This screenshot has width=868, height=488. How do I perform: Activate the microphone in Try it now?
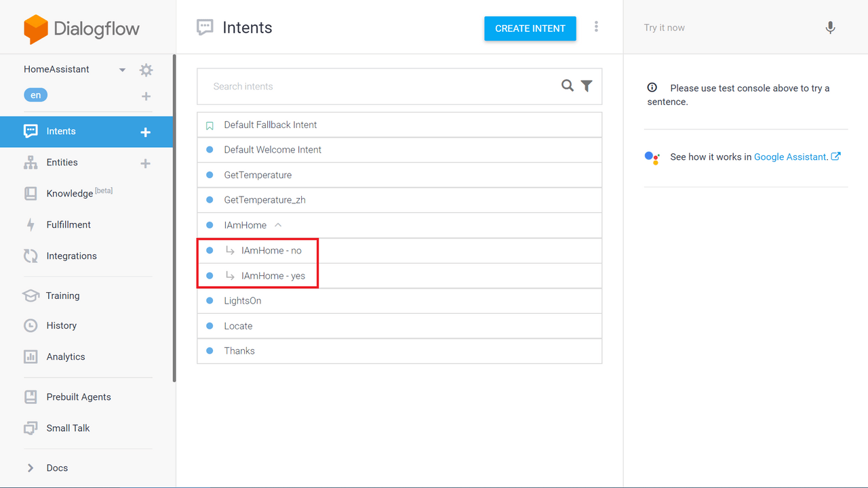point(830,28)
